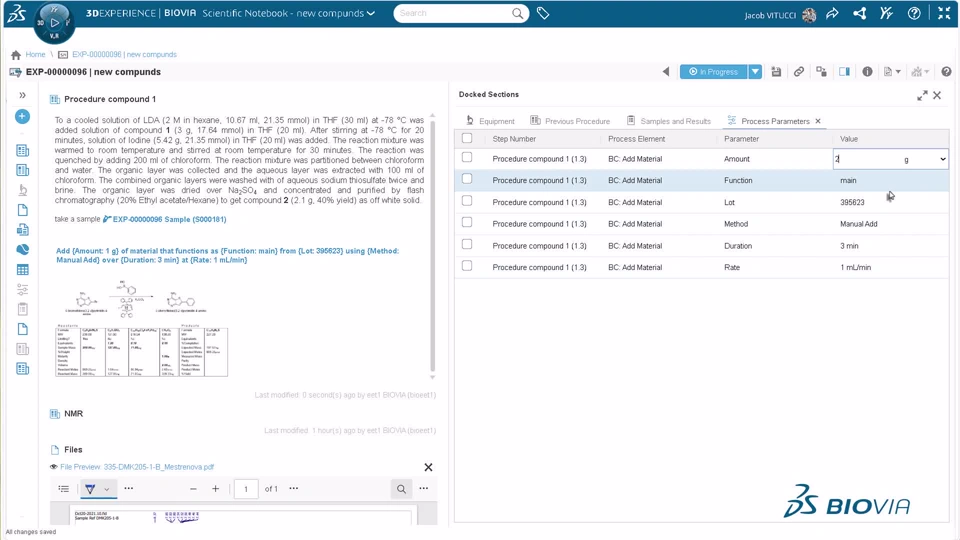The height and width of the screenshot is (540, 960).
Task: Click the clipboard icon in sidebar
Action: [x=23, y=309]
